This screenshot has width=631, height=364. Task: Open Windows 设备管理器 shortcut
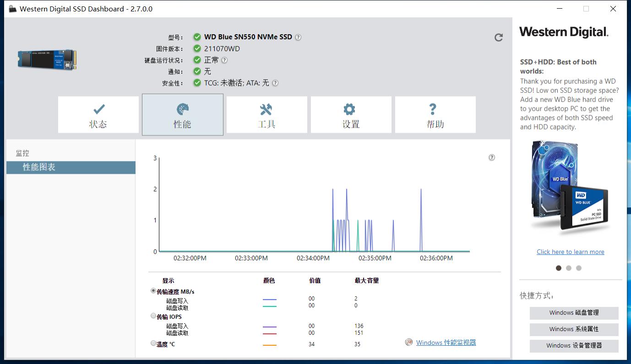point(574,346)
